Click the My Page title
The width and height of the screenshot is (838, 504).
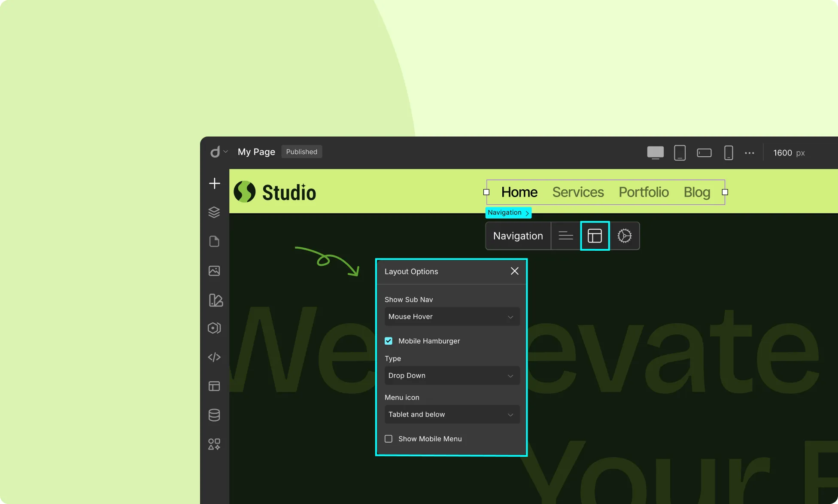click(256, 152)
